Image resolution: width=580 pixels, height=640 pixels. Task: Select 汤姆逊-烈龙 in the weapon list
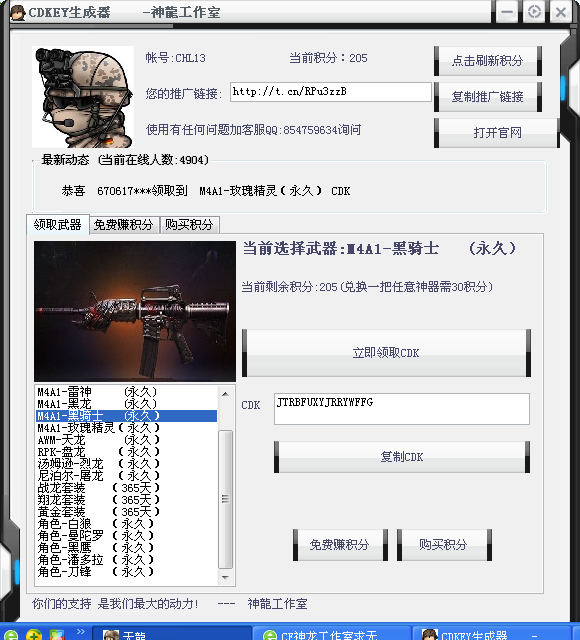[x=127, y=464]
